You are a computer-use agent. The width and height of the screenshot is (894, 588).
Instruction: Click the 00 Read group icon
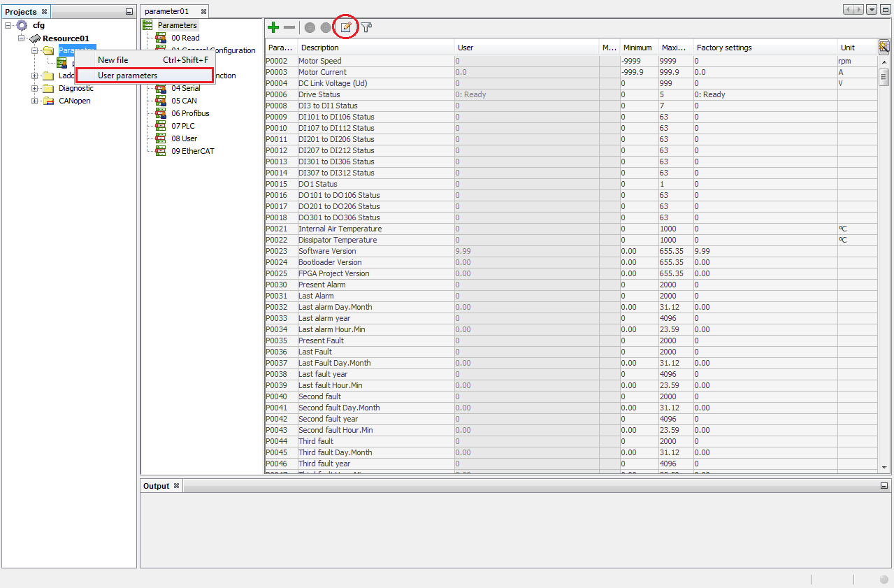point(161,38)
